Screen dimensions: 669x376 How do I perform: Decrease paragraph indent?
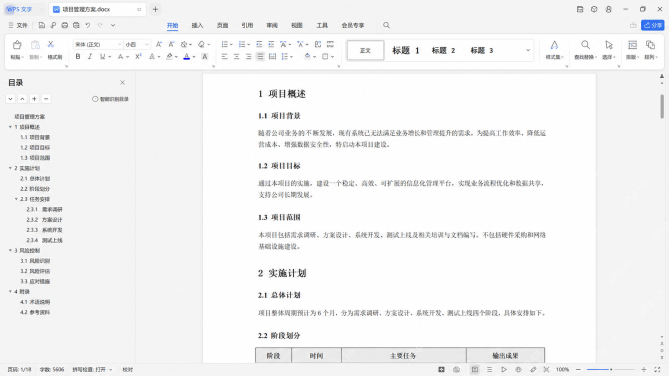259,44
